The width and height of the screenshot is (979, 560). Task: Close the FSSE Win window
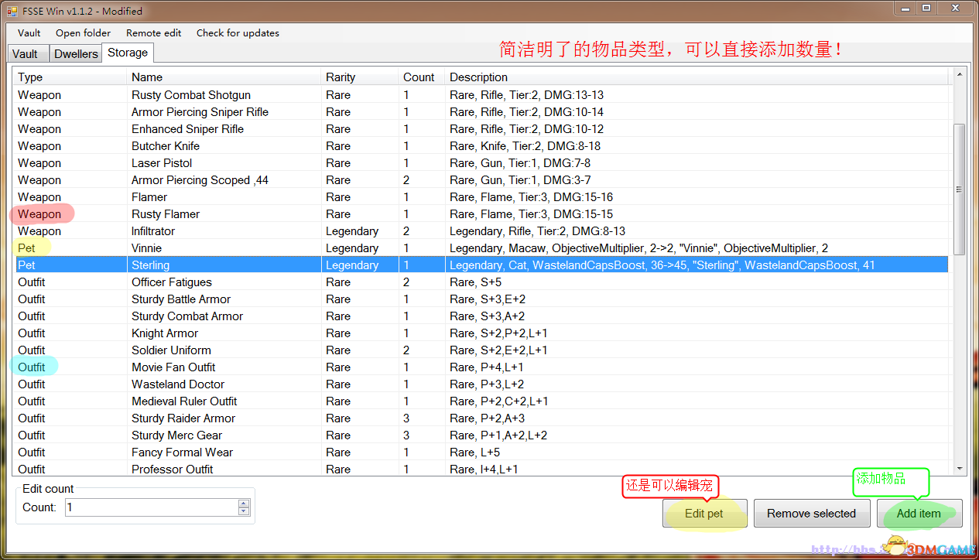tap(955, 8)
